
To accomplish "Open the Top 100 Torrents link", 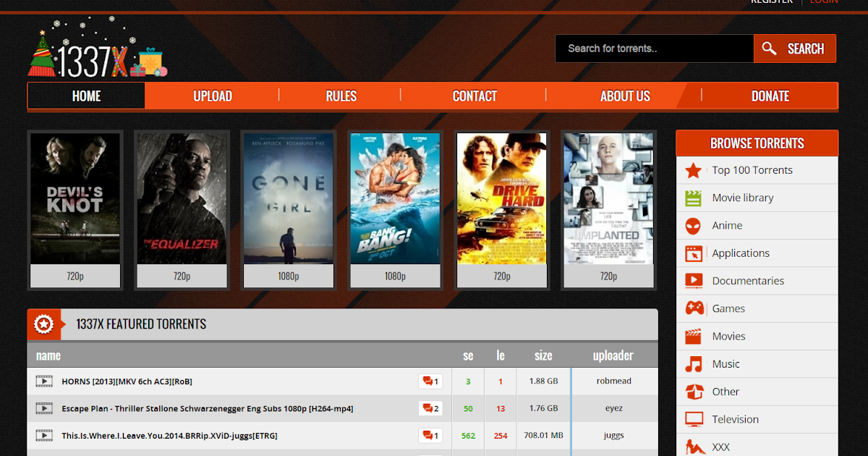I will [752, 170].
